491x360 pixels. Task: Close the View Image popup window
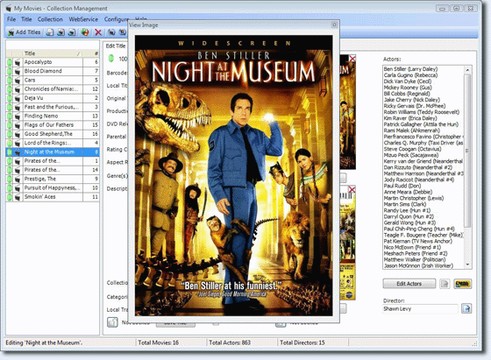click(x=334, y=25)
